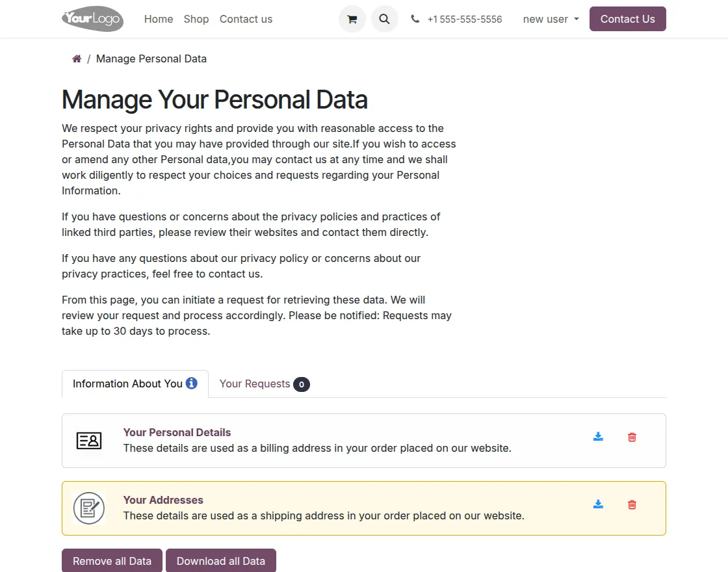Screen dimensions: 728x572
Task: Delete Your Personal Details data
Action: point(631,437)
